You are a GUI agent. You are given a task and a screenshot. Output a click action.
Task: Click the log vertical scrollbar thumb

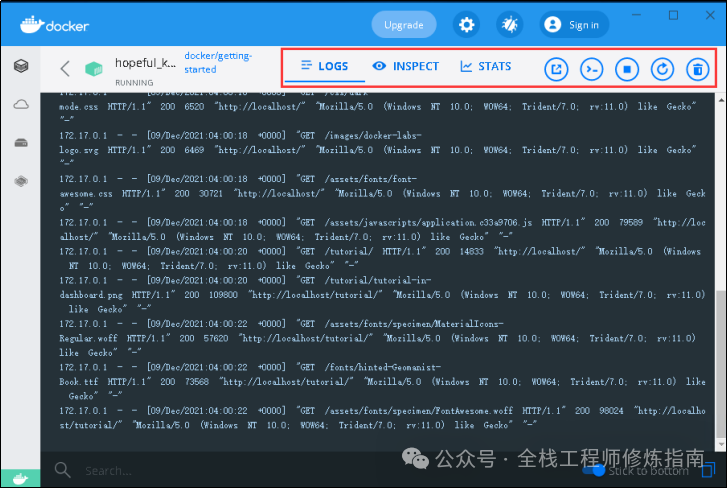pyautogui.click(x=721, y=364)
